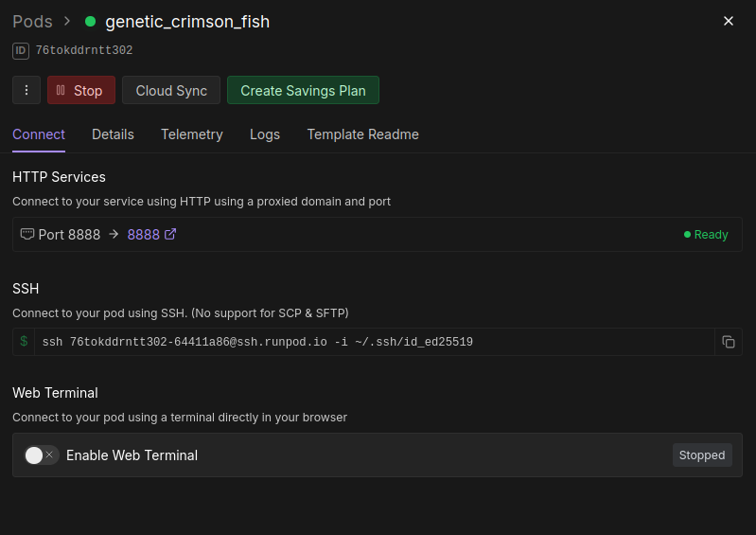This screenshot has width=756, height=535.
Task: Copy the SSH command with copy icon
Action: coord(729,342)
